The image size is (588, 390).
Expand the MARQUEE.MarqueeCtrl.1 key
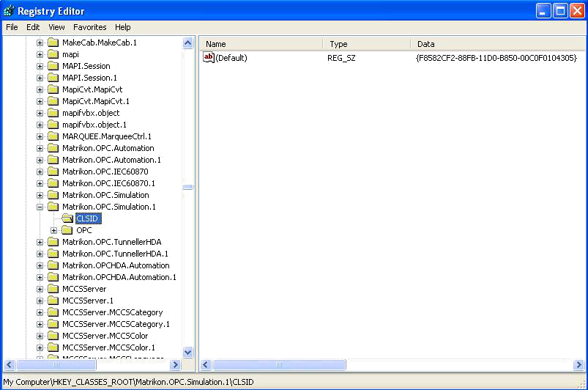pyautogui.click(x=40, y=136)
